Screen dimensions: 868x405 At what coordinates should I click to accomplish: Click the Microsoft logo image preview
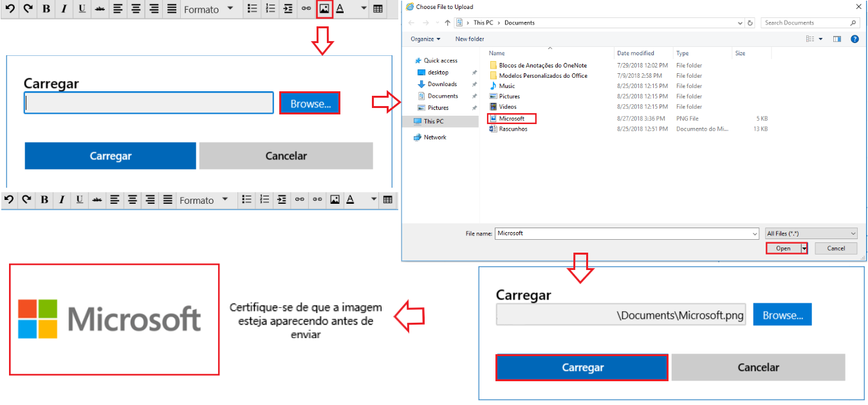pos(114,319)
